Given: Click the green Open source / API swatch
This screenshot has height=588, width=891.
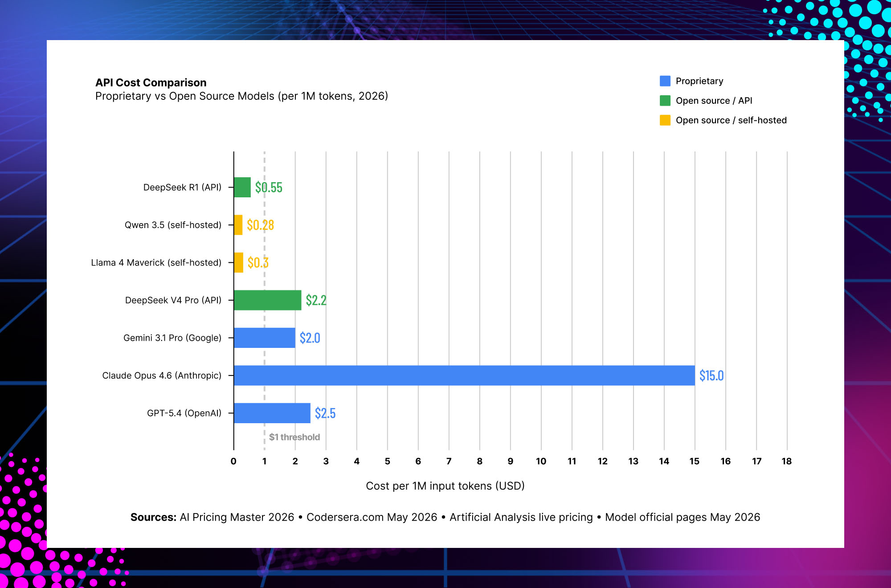Looking at the screenshot, I should (665, 100).
